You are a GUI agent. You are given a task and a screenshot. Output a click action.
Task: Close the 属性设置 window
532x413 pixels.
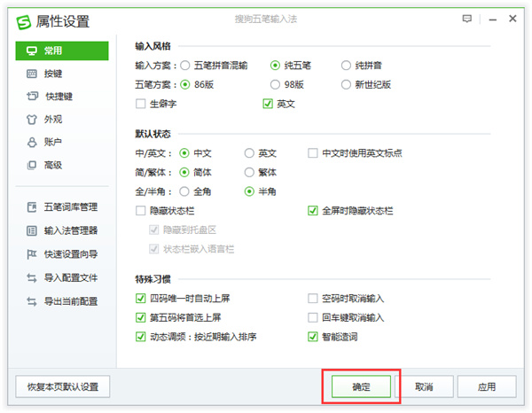pyautogui.click(x=512, y=19)
